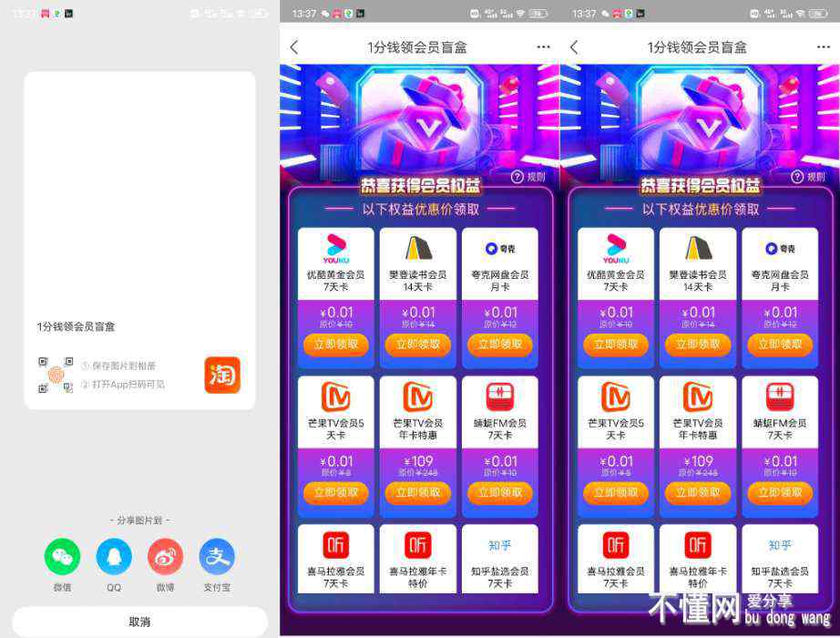Claim 蜻蜓FM会员7天卡 on right screen

[780, 493]
